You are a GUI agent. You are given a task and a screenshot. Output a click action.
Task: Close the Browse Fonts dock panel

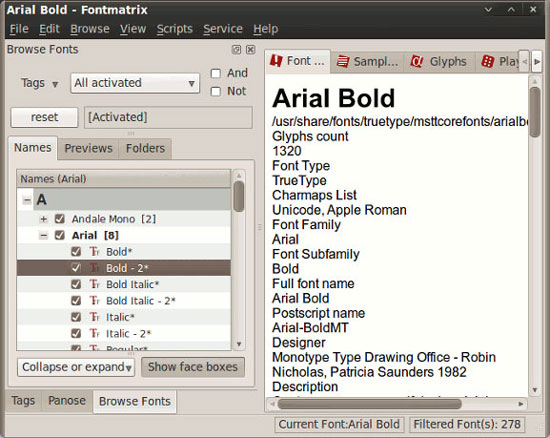click(250, 50)
